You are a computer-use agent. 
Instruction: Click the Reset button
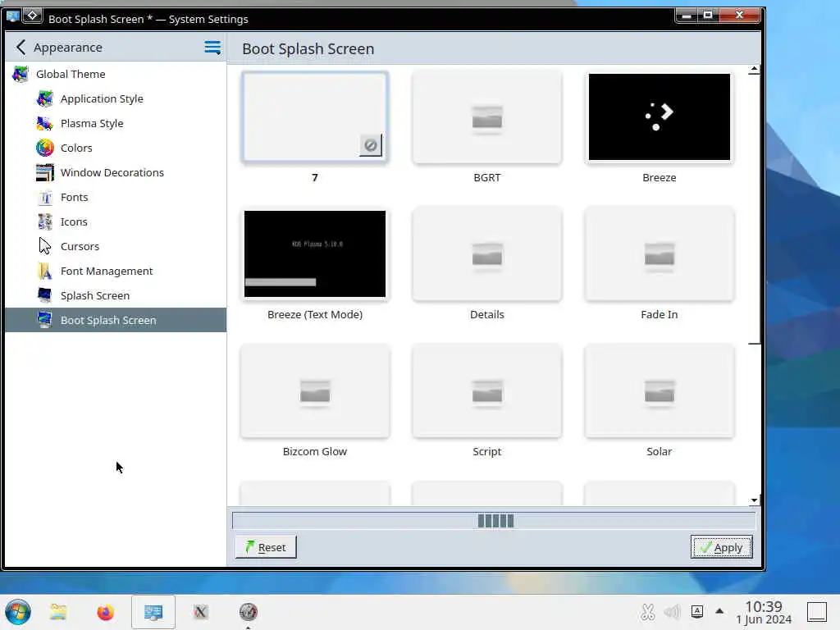click(x=266, y=547)
